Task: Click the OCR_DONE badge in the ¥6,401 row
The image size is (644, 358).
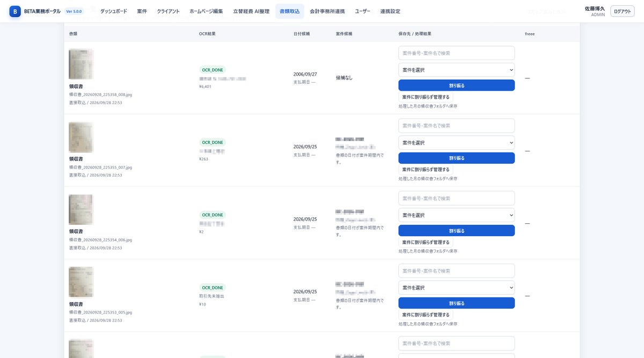Action: tap(213, 70)
